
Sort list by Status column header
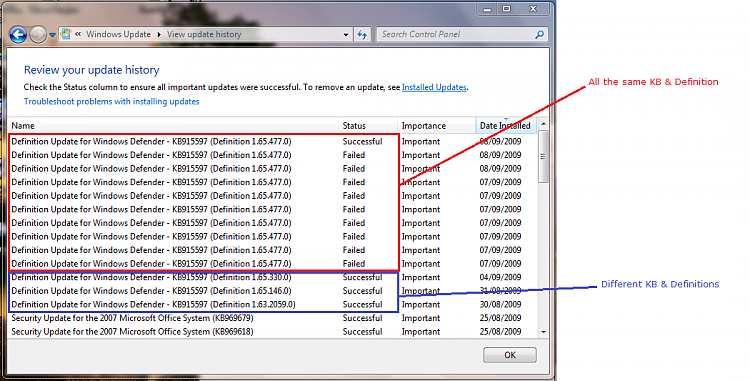point(368,126)
